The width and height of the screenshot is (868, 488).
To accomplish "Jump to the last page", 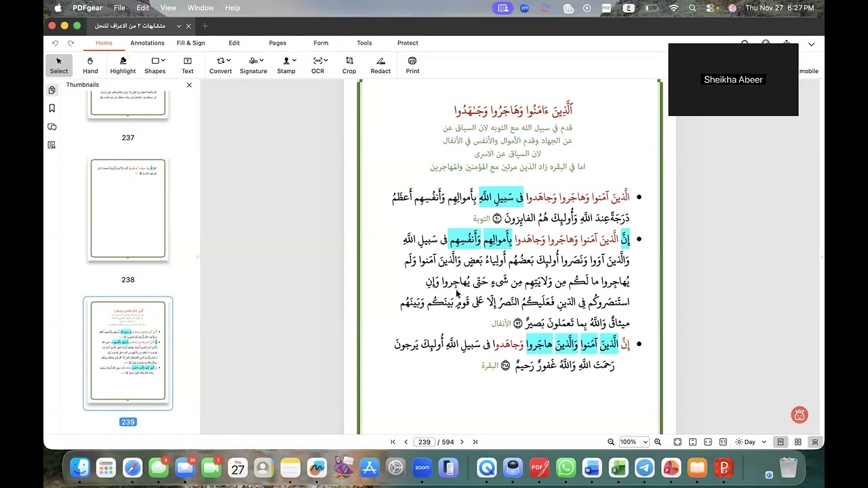I will click(x=475, y=442).
